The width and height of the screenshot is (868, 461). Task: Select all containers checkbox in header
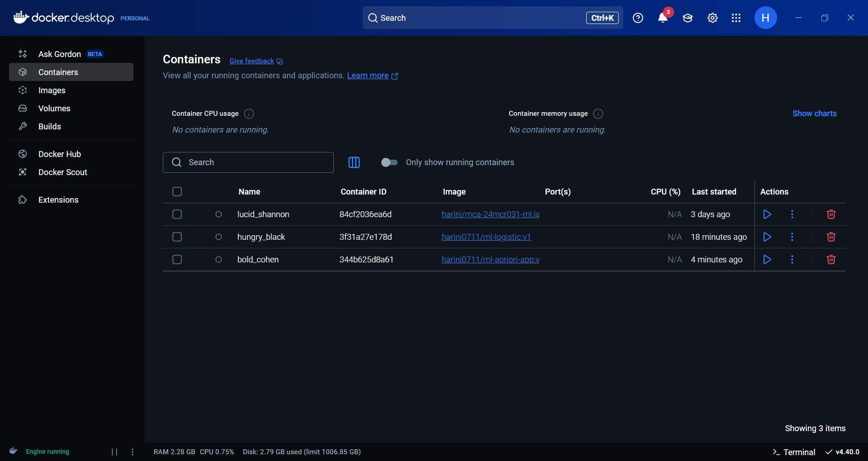pos(177,192)
